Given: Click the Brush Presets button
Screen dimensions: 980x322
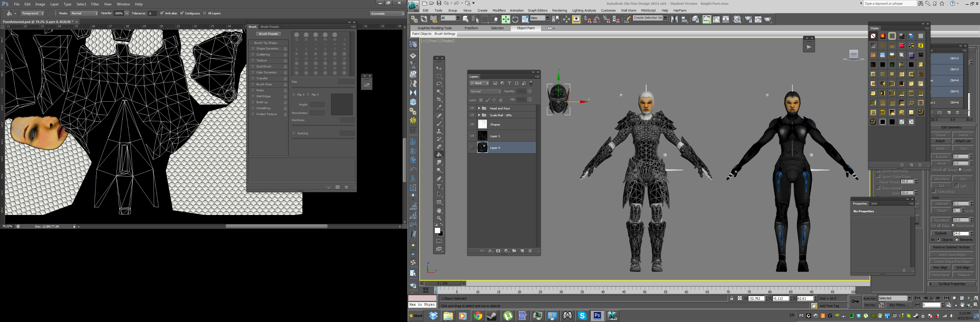Looking at the screenshot, I should (268, 34).
